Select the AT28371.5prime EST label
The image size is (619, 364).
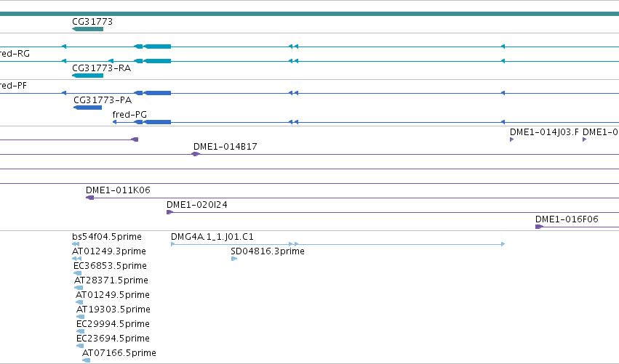coord(111,280)
